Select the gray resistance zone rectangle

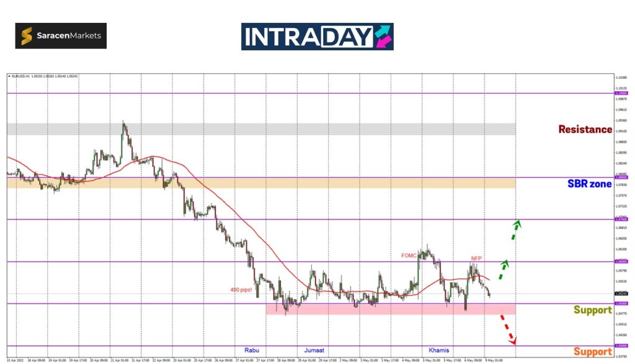point(260,129)
